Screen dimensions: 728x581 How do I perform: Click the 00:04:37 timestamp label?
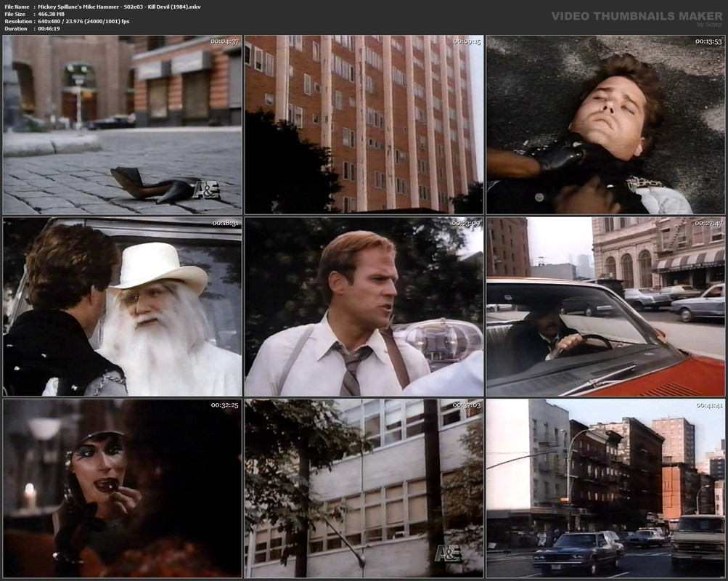coord(225,41)
